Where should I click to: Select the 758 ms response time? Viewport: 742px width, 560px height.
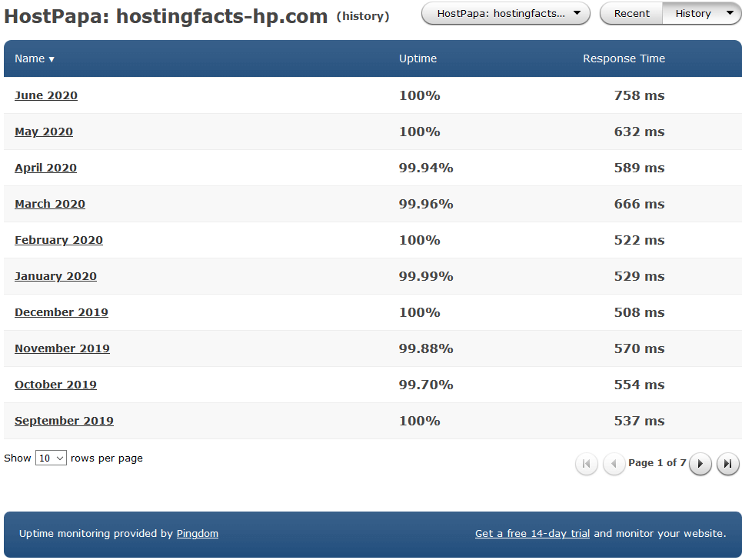coord(639,95)
